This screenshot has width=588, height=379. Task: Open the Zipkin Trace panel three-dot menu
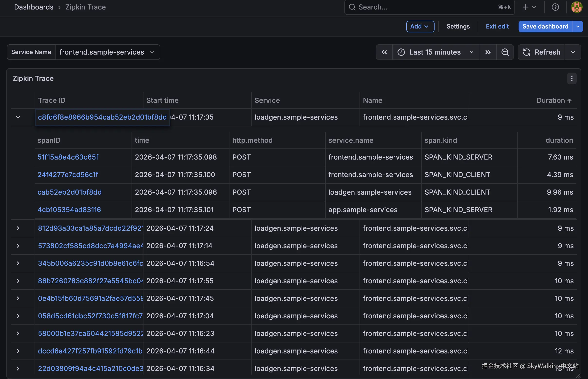point(571,78)
